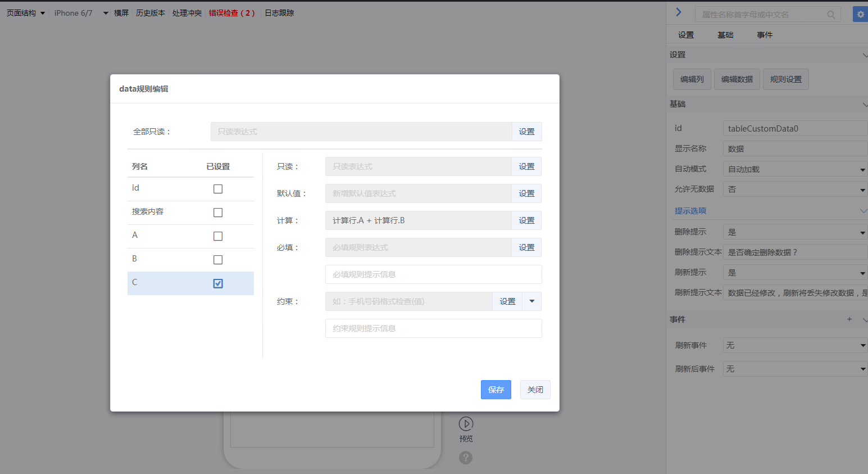Open the 约束 settings dropdown arrow
Screen dimensions: 868x474
coord(532,301)
